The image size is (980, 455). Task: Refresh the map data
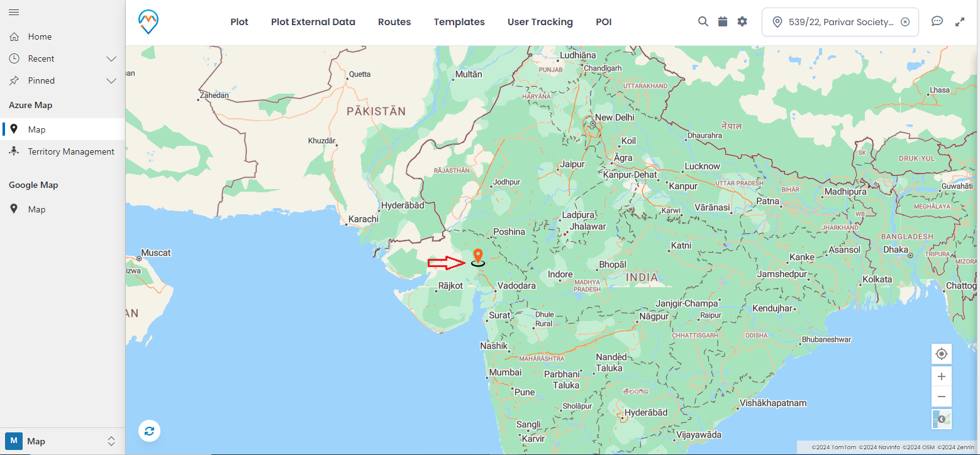coord(149,431)
